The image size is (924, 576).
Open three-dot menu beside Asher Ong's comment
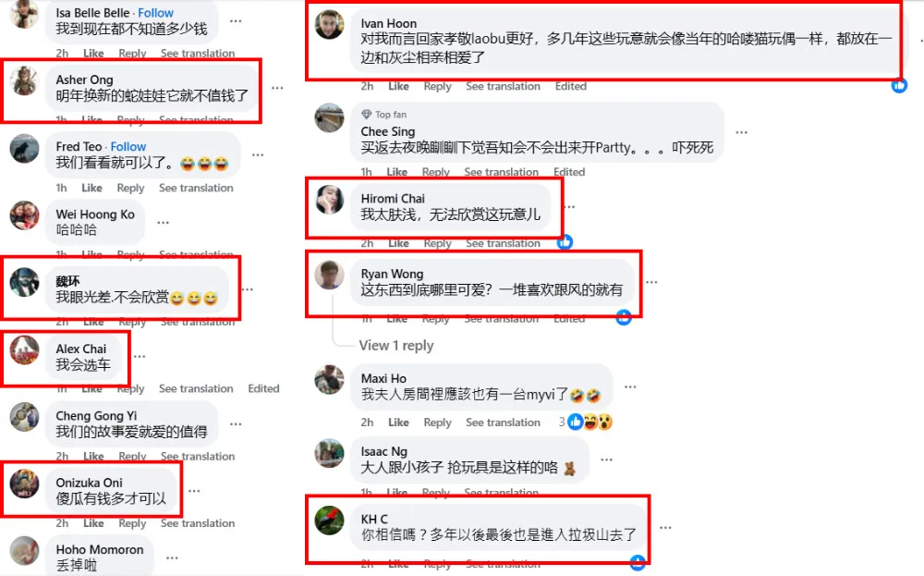tap(277, 87)
